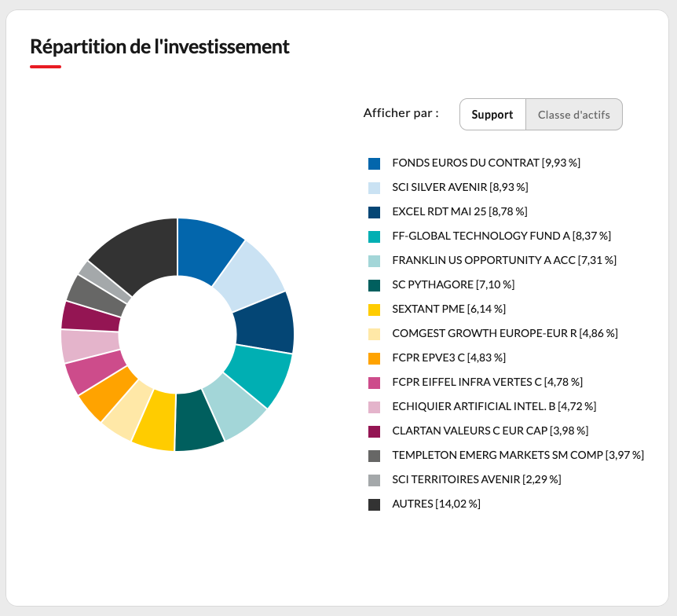Select FCPR EIFFEL INFRA VERTES C label

(x=487, y=382)
